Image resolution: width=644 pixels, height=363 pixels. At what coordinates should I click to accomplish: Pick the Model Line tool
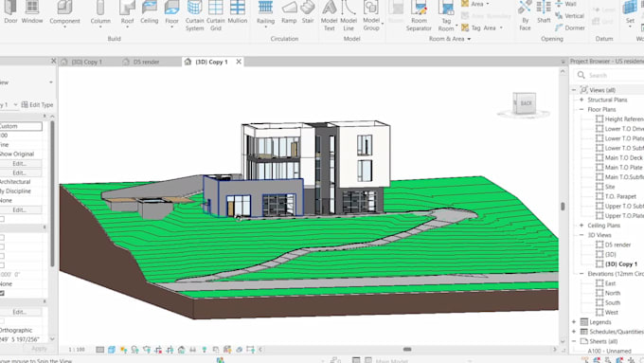tap(349, 15)
